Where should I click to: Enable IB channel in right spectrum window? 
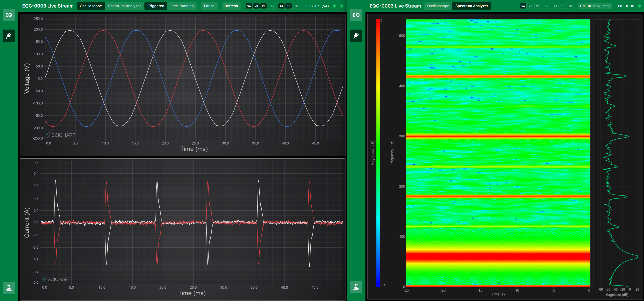(563, 6)
